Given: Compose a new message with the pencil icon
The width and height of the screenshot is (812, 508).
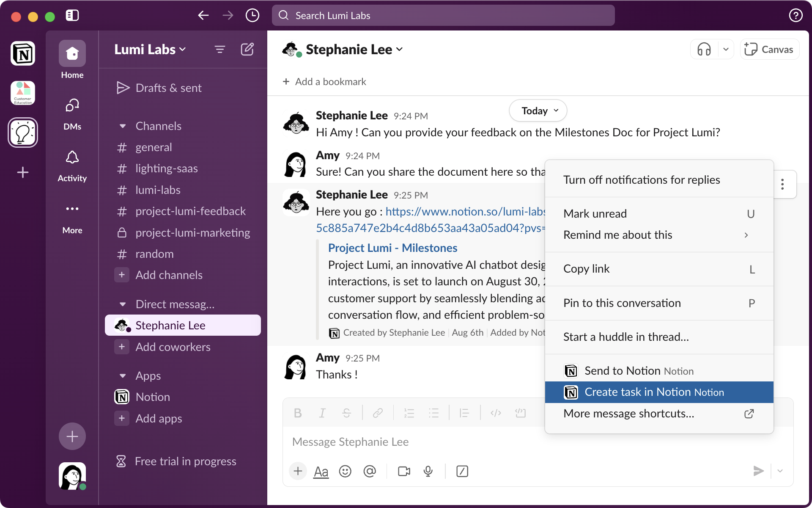Looking at the screenshot, I should point(247,49).
